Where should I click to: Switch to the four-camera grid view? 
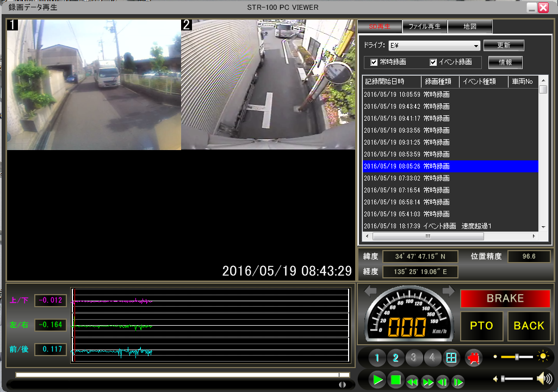pos(450,358)
